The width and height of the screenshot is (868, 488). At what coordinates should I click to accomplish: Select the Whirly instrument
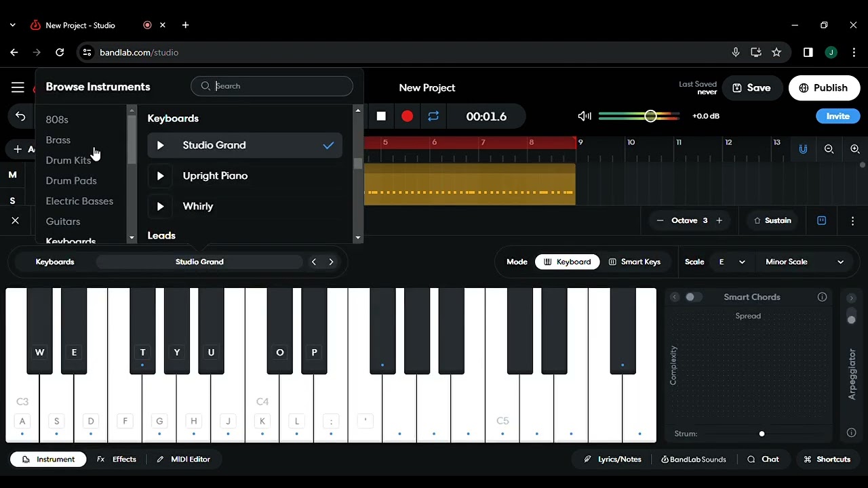245,206
